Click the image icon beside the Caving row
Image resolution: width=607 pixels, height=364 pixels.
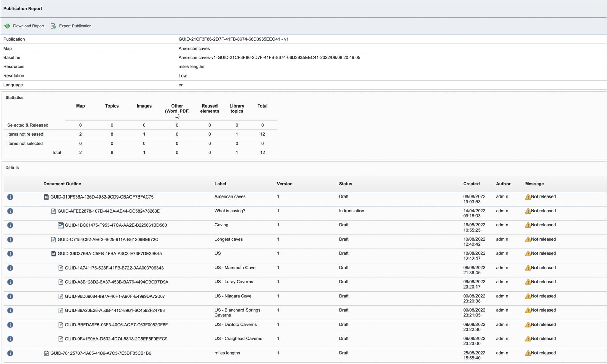61,225
